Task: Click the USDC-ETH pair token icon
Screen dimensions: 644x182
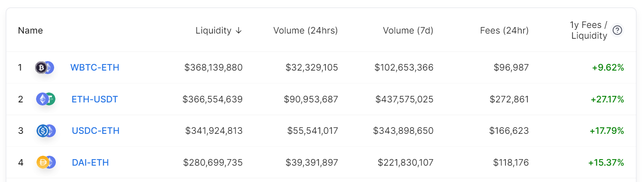Action: pyautogui.click(x=46, y=131)
